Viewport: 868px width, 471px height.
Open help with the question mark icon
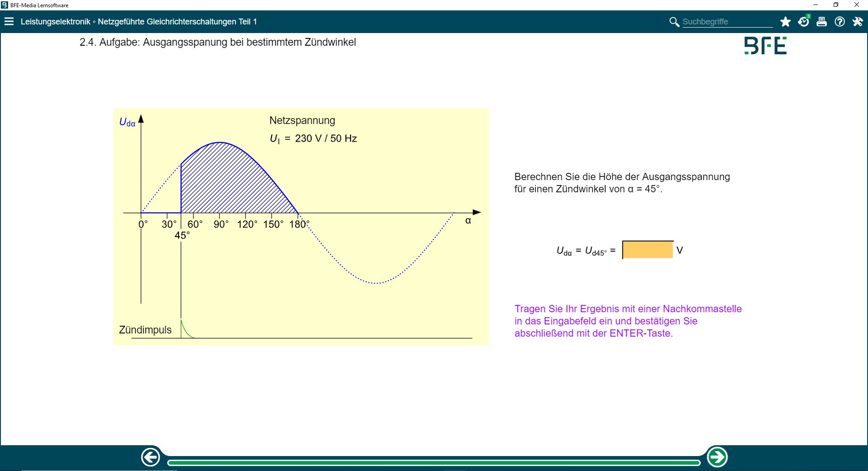(840, 22)
